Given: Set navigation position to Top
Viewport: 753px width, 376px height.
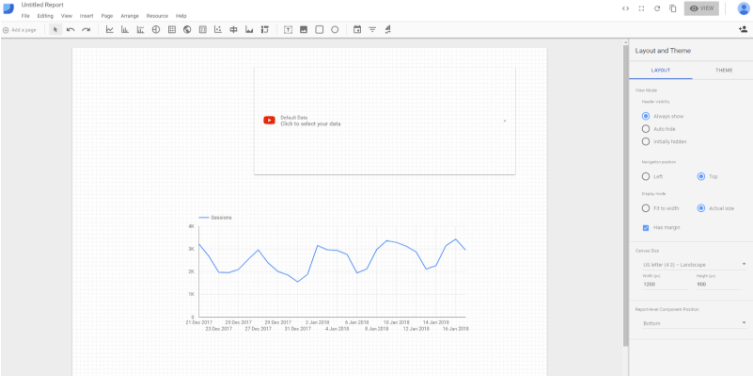Looking at the screenshot, I should pos(701,176).
